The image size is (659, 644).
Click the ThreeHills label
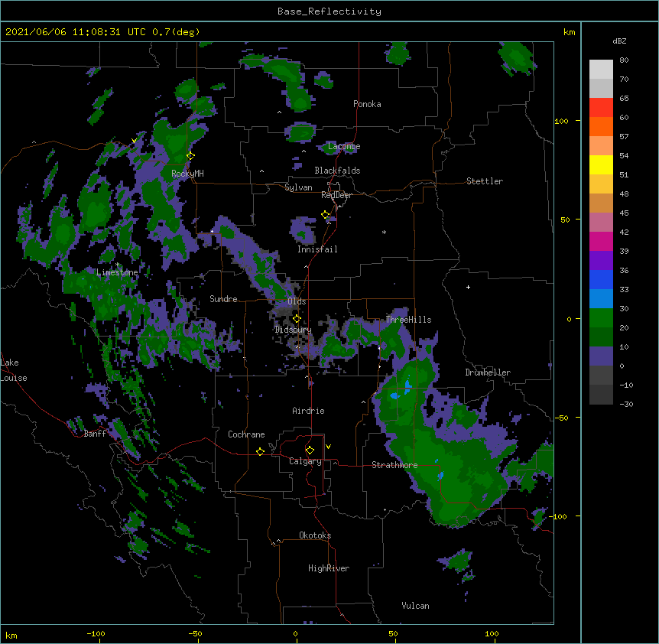[408, 320]
